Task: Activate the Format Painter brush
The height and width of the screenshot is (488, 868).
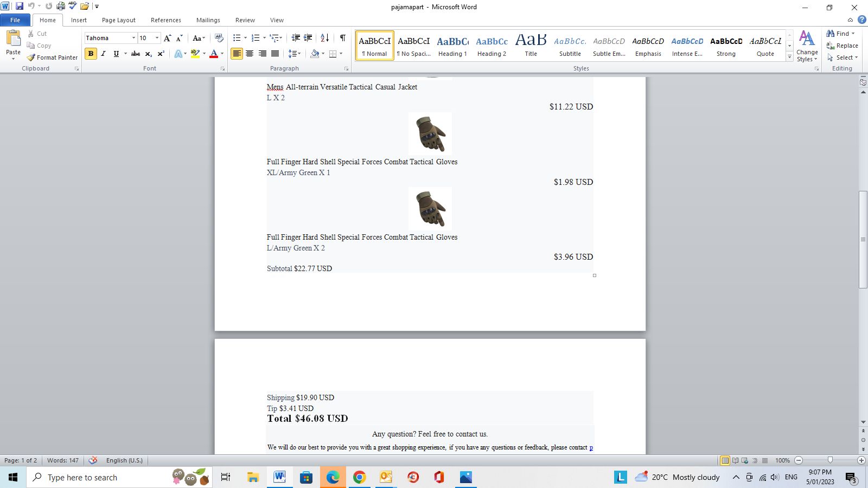Action: [x=53, y=57]
